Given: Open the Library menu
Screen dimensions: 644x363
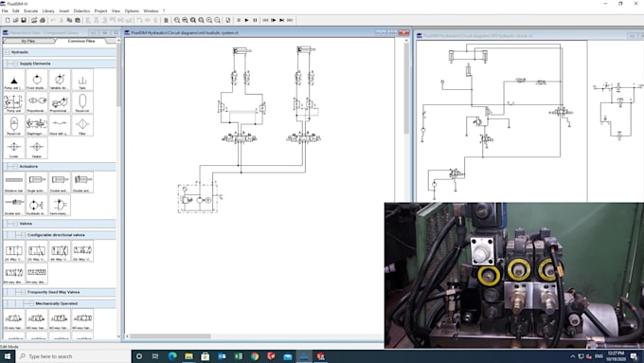Looking at the screenshot, I should (48, 11).
